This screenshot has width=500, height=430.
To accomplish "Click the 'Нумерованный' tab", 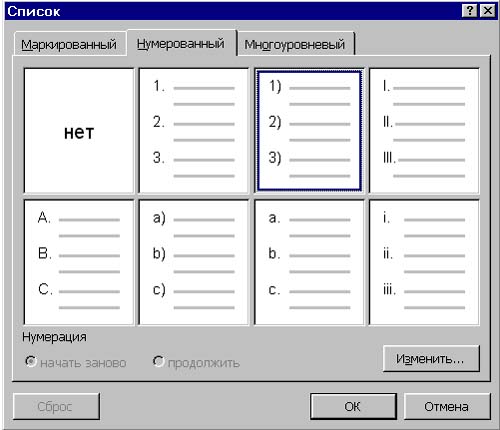I will tap(181, 43).
